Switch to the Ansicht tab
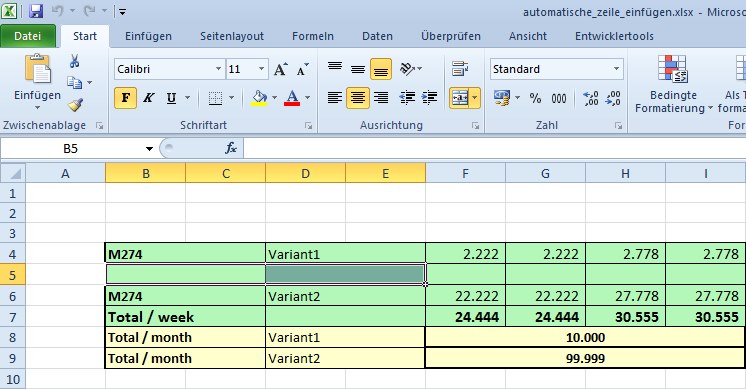Image resolution: width=746 pixels, height=389 pixels. pyautogui.click(x=528, y=36)
